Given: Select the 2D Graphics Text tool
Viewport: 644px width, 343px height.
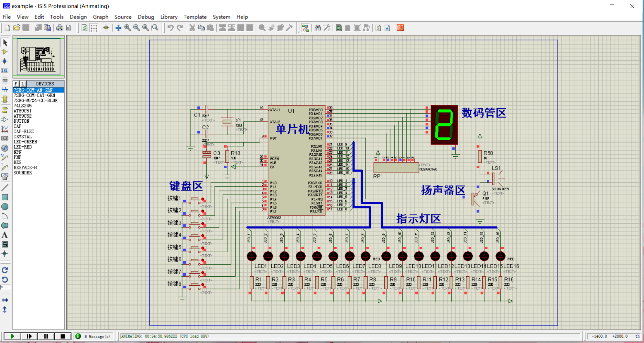Looking at the screenshot, I should click(5, 235).
